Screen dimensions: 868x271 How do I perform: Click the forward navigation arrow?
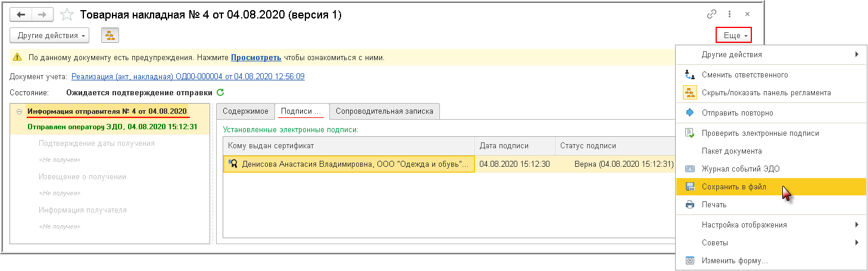pyautogui.click(x=42, y=14)
